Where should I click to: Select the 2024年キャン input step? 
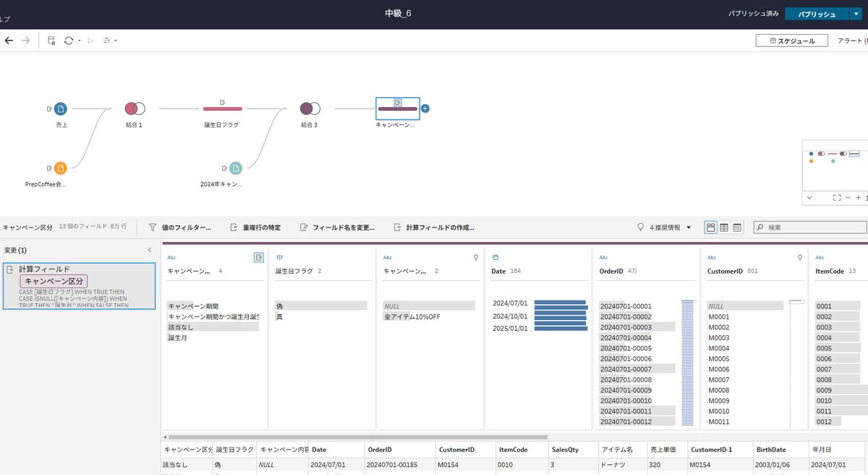pos(236,168)
